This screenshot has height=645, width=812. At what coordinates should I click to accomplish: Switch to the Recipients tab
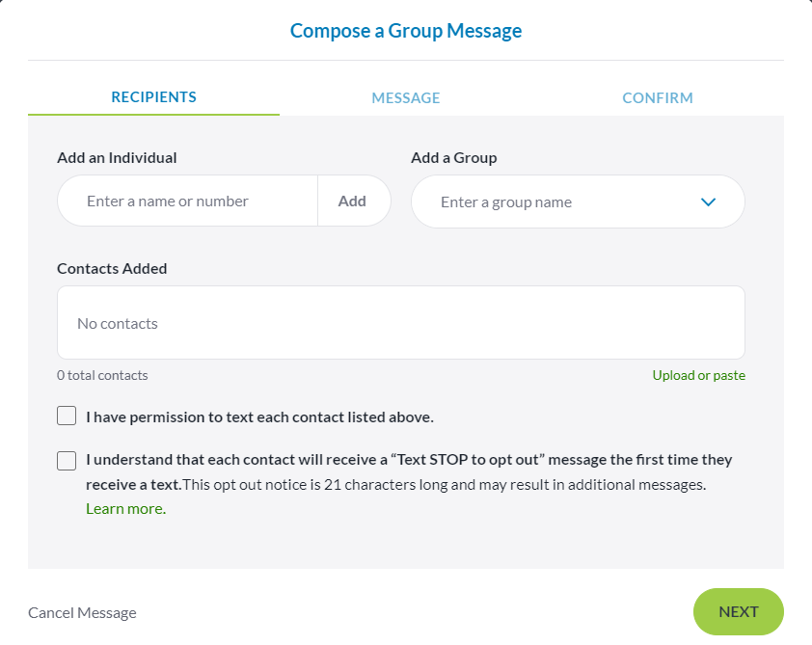[153, 97]
